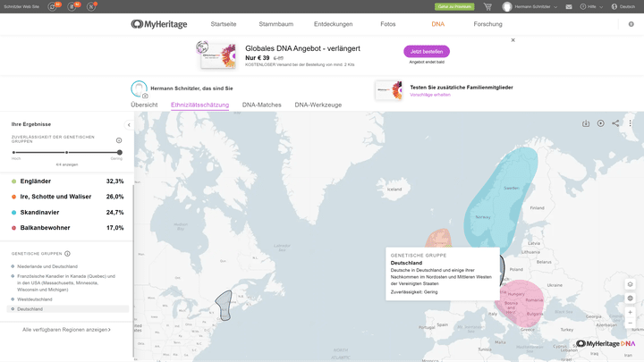
Task: Download the ethnicity map
Action: [586, 123]
